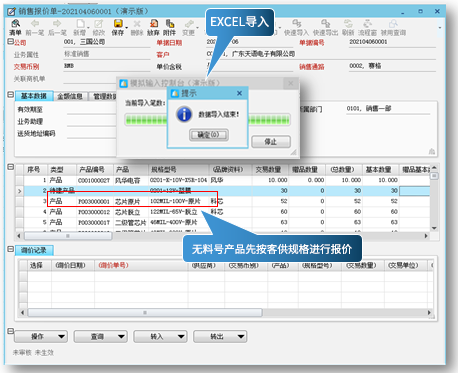458x373 pixels.
Task: Click the 单据编号 field 202104060001
Action: (392, 42)
